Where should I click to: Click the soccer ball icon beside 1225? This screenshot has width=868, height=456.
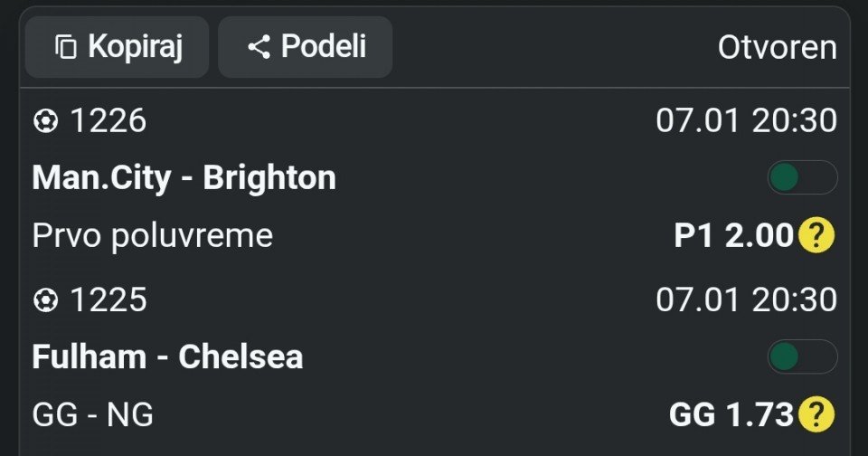coord(44,300)
